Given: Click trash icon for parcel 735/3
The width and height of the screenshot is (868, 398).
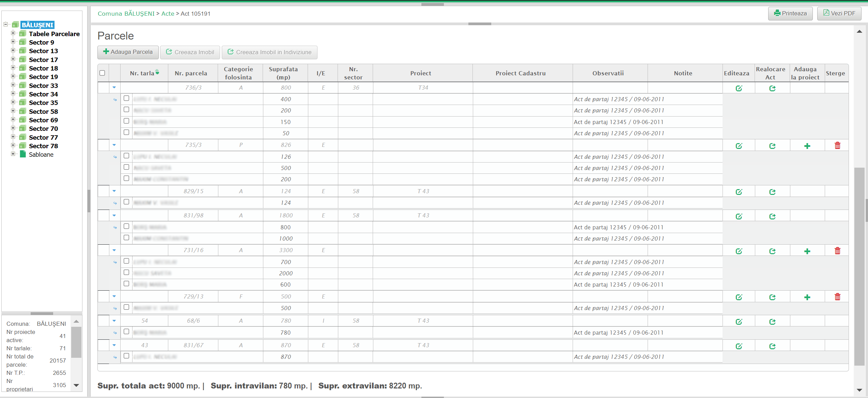Looking at the screenshot, I should (837, 146).
